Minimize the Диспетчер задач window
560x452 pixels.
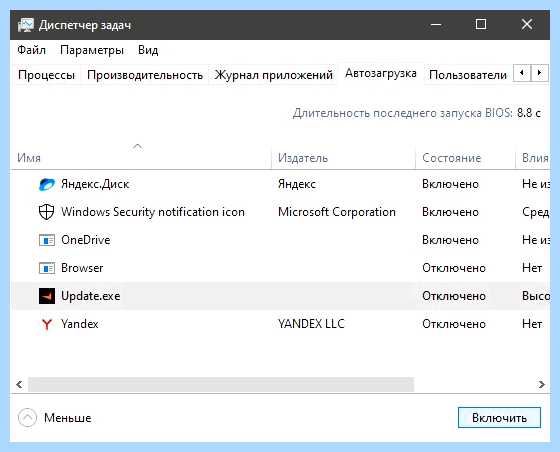436,25
